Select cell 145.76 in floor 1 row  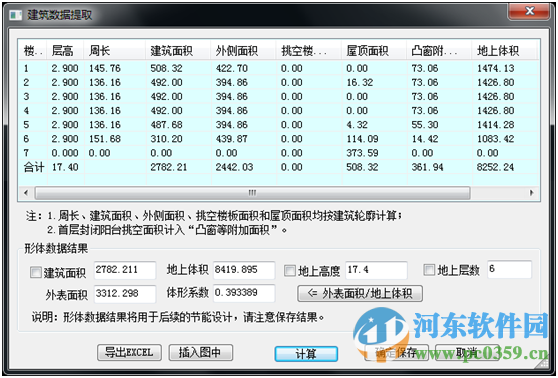tap(105, 68)
